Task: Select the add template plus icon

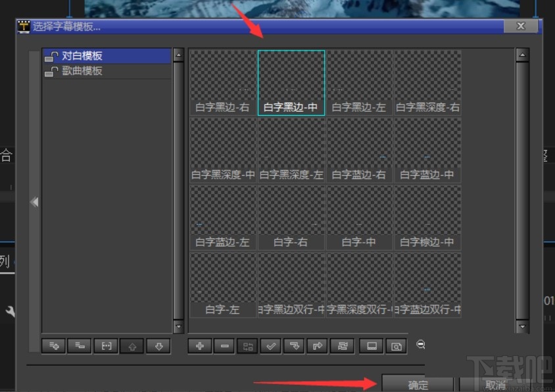Action: click(199, 346)
